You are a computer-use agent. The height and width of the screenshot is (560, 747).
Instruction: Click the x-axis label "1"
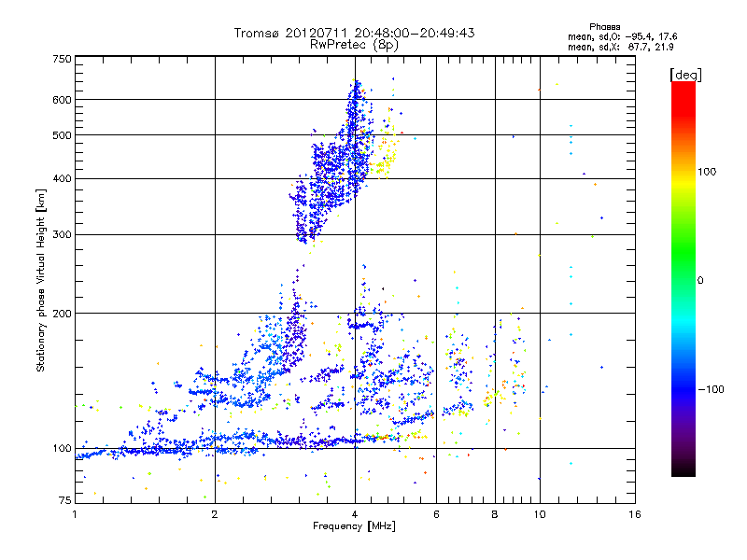click(x=75, y=514)
